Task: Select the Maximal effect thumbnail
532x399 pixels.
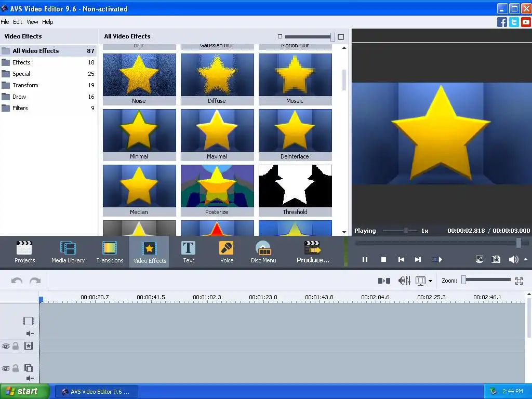Action: point(217,135)
